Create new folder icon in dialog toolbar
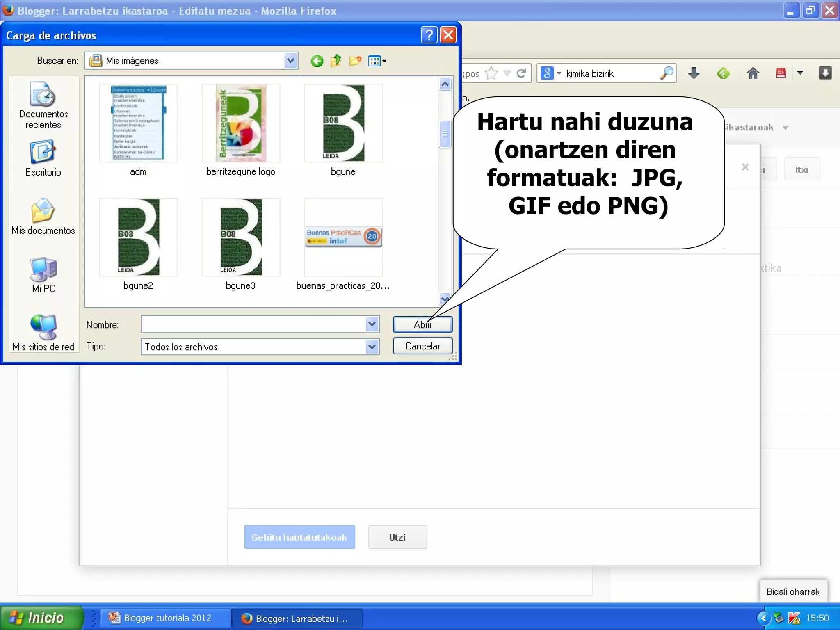Viewport: 840px width, 630px height. pyautogui.click(x=355, y=61)
